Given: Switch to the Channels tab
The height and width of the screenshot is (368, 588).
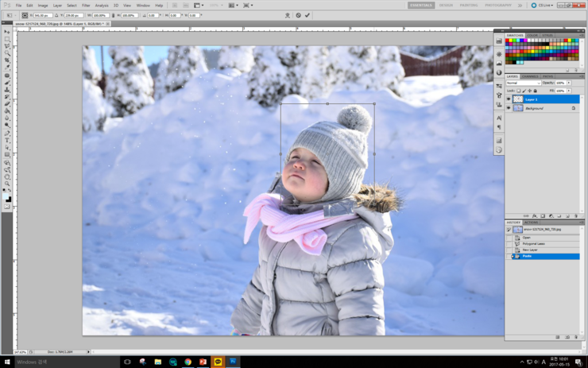Looking at the screenshot, I should (530, 76).
